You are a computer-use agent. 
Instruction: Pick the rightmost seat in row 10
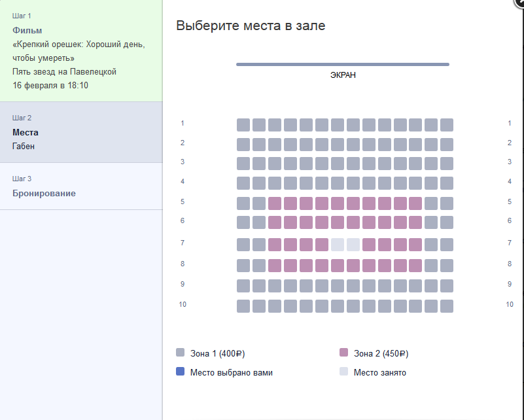(x=447, y=306)
